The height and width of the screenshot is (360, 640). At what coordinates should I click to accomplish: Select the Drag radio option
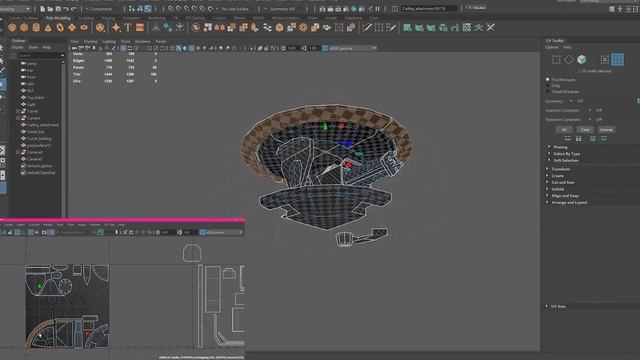click(548, 86)
